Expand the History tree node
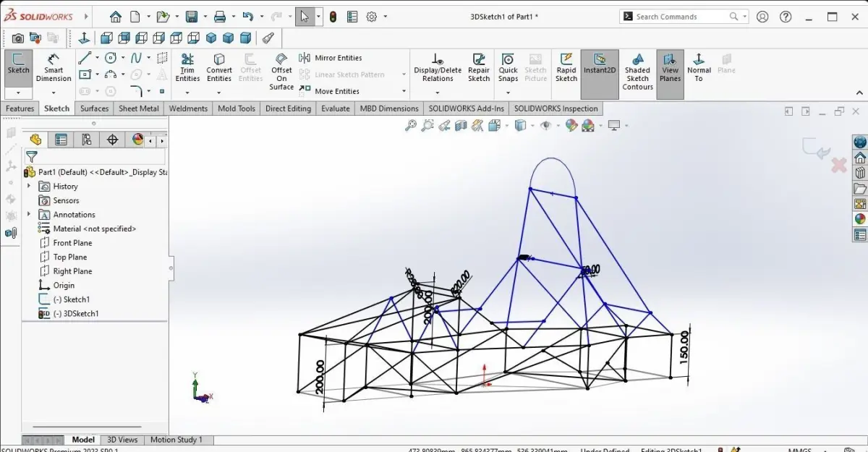The image size is (868, 452). point(29,186)
